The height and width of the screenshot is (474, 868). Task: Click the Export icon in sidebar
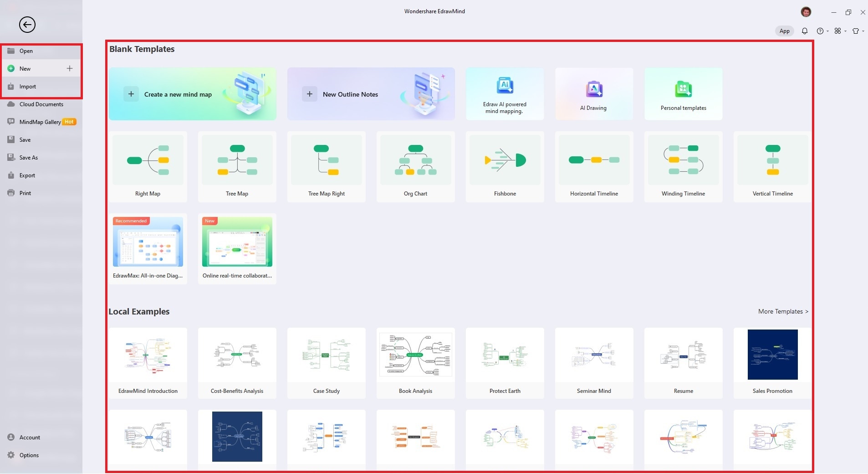point(11,175)
